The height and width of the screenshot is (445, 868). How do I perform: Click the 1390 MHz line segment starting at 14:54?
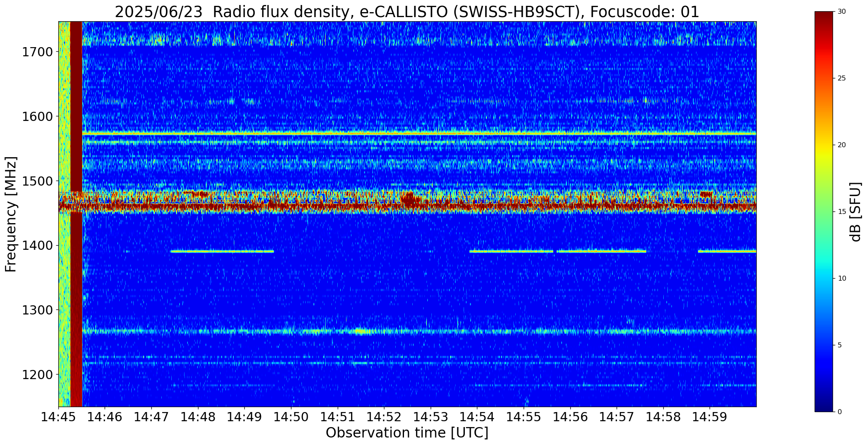point(511,251)
